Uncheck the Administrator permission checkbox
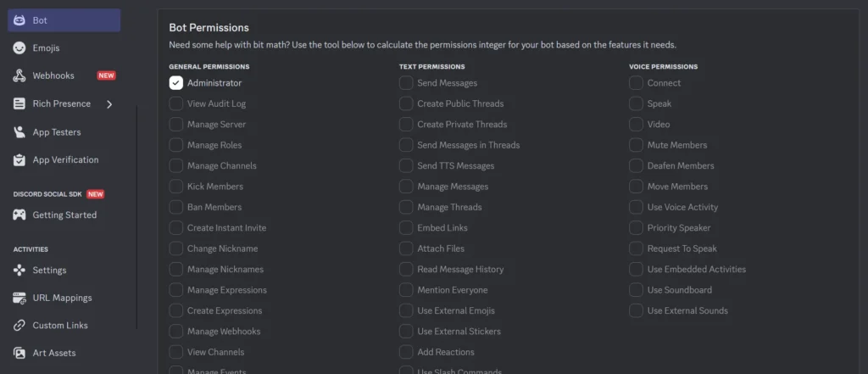 [x=176, y=83]
